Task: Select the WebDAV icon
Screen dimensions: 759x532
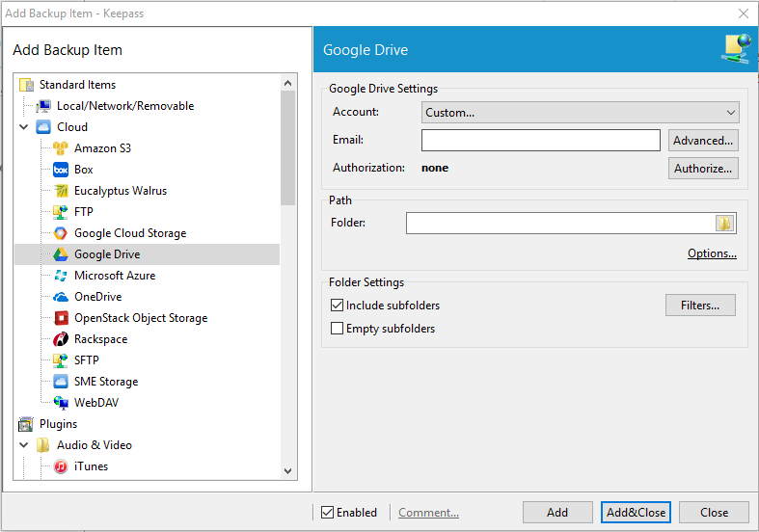Action: tap(61, 403)
